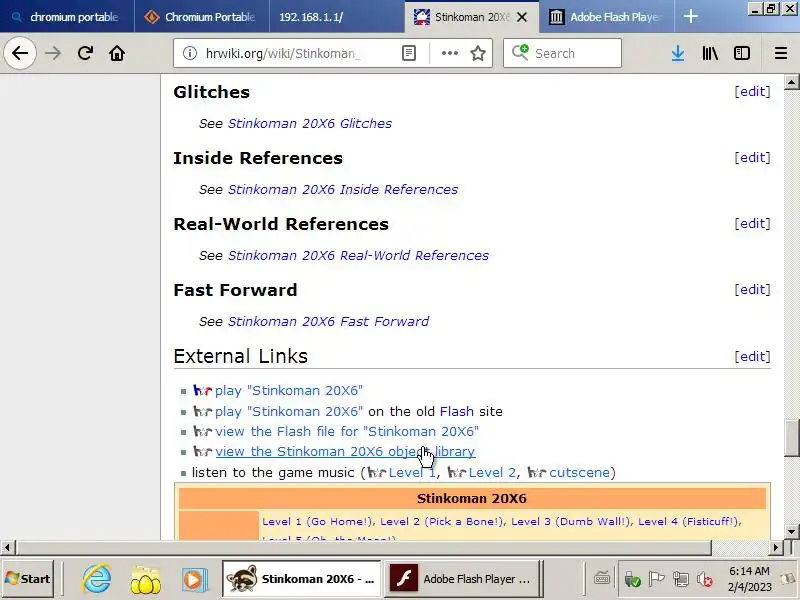View the Stinkoman 20X6 object library
Viewport: 800px width, 600px height.
pos(345,452)
